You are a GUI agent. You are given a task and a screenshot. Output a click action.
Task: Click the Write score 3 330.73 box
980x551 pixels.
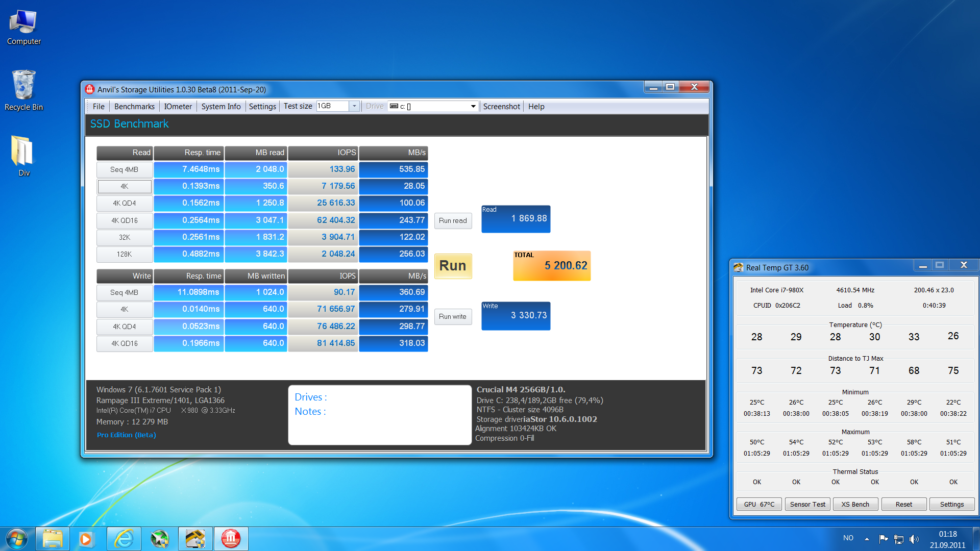pos(516,316)
